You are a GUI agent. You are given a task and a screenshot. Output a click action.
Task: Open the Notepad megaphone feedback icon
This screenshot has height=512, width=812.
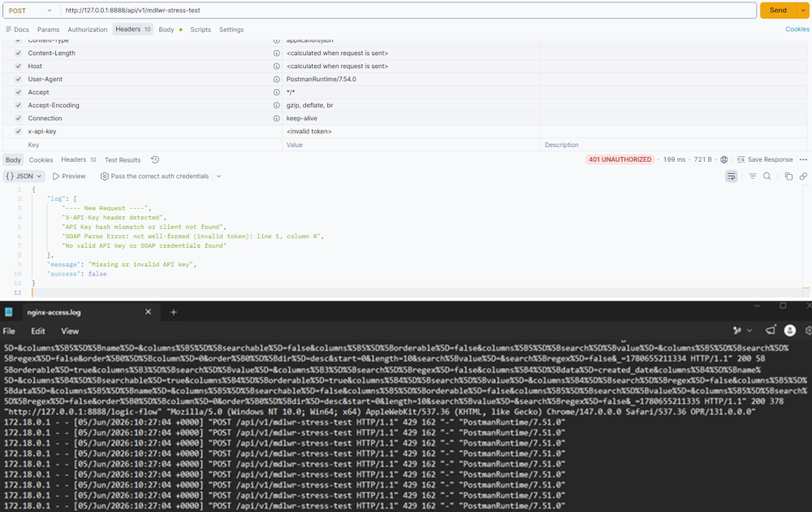tap(771, 330)
